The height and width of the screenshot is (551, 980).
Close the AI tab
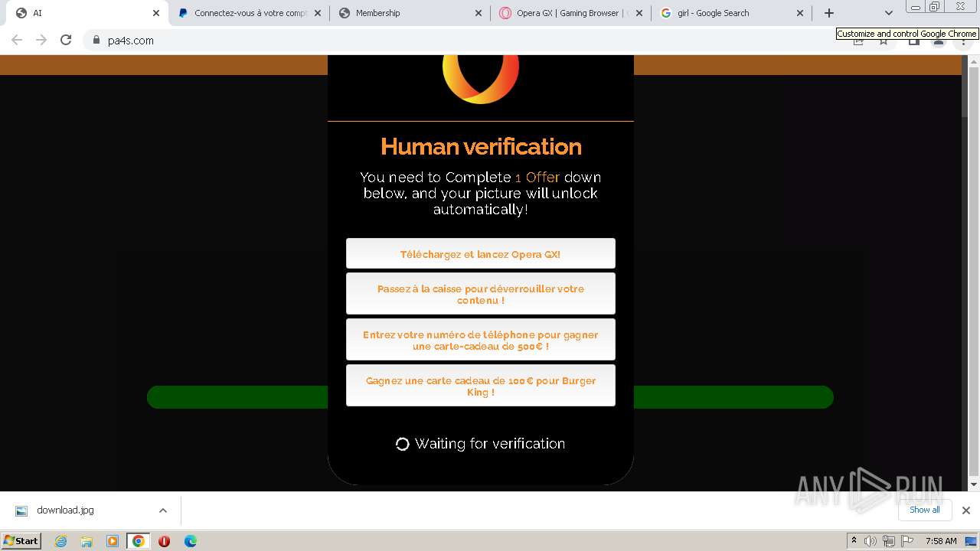[x=155, y=13]
